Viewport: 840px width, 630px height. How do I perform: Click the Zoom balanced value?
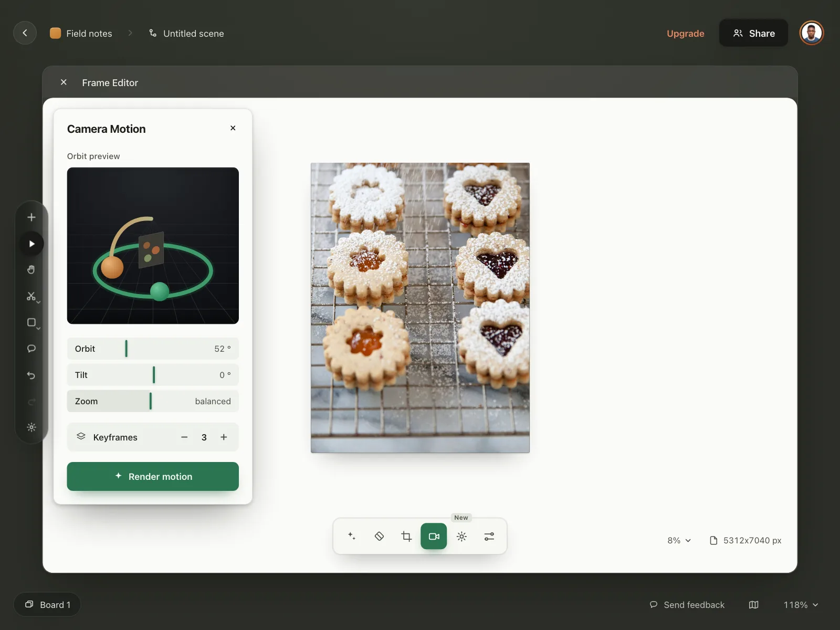pos(213,401)
